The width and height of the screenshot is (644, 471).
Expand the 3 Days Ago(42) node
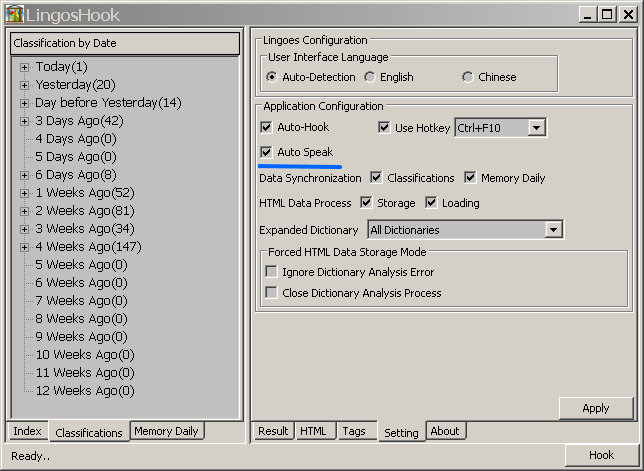pos(24,121)
